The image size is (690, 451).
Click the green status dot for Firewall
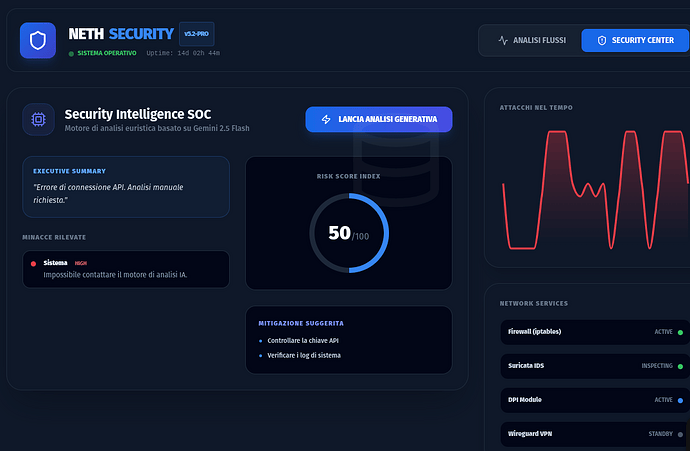pyautogui.click(x=680, y=331)
